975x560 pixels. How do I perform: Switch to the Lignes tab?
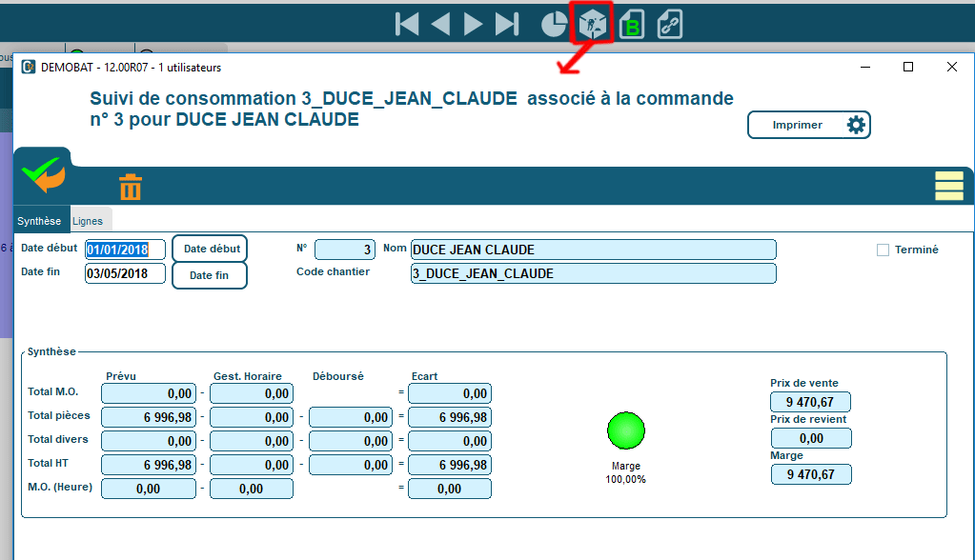[88, 221]
